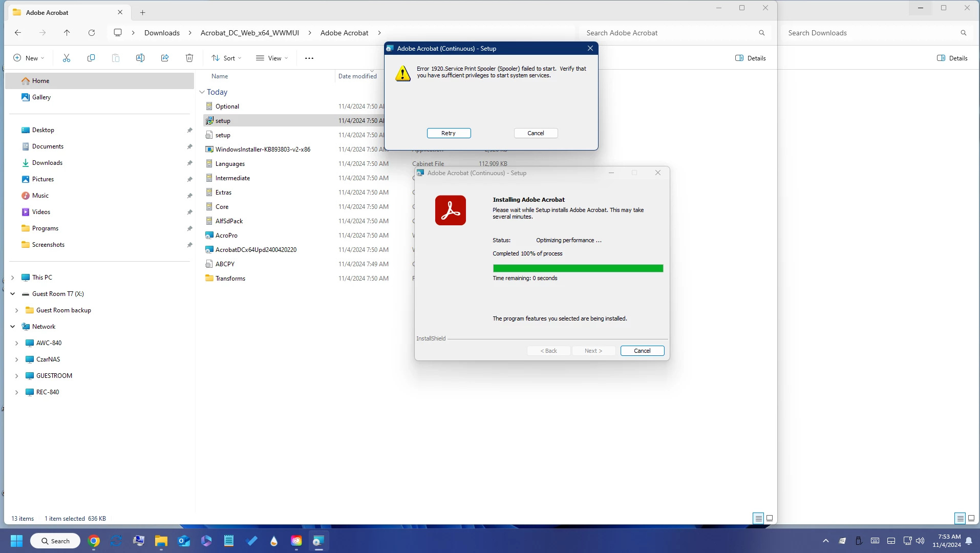The height and width of the screenshot is (553, 980).
Task: Open the volume speaker tray icon
Action: pos(920,541)
